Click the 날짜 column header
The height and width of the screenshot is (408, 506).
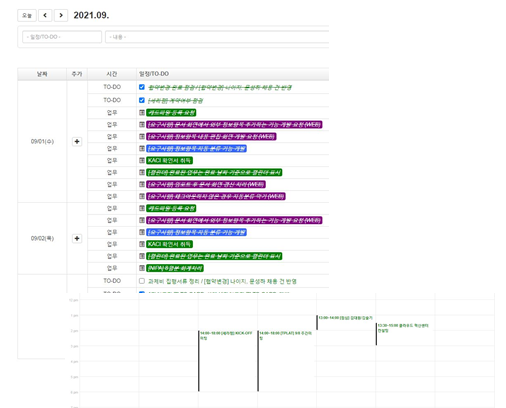pos(42,74)
